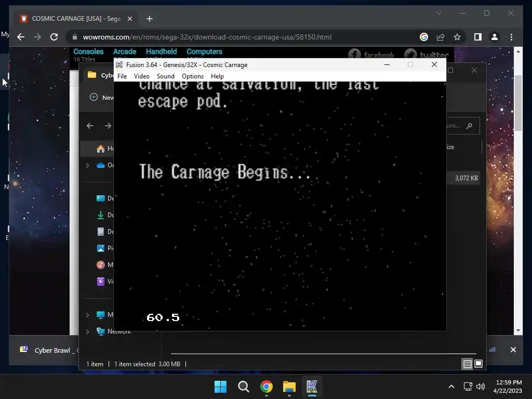The width and height of the screenshot is (532, 399).
Task: Click the site lock icon in address bar
Action: (x=75, y=37)
